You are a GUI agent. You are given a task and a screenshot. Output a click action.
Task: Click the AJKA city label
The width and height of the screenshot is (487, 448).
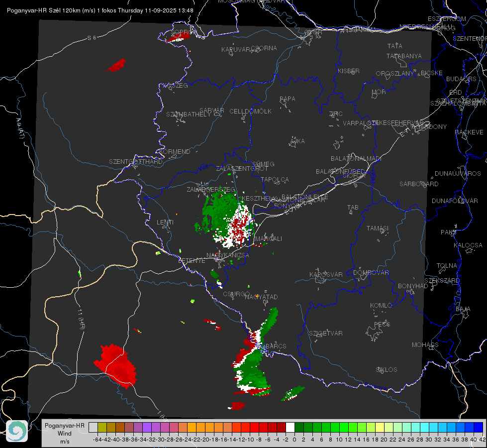pyautogui.click(x=297, y=141)
